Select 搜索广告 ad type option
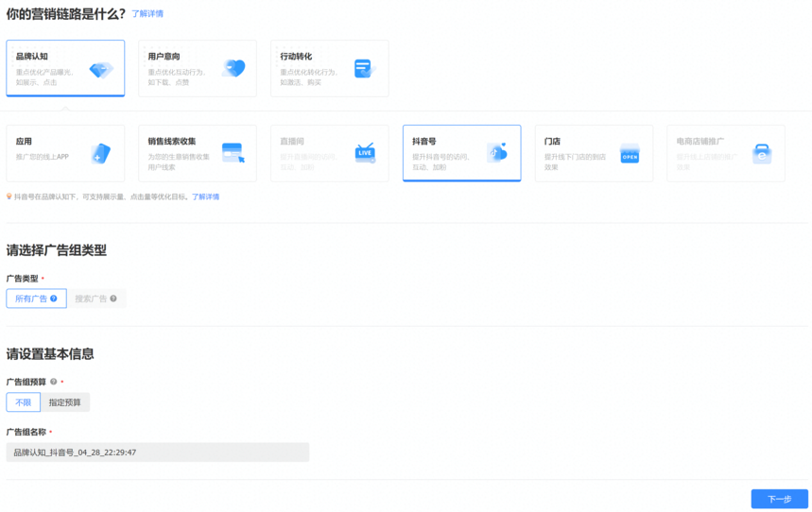Viewport: 812px width, 512px height. coord(95,299)
